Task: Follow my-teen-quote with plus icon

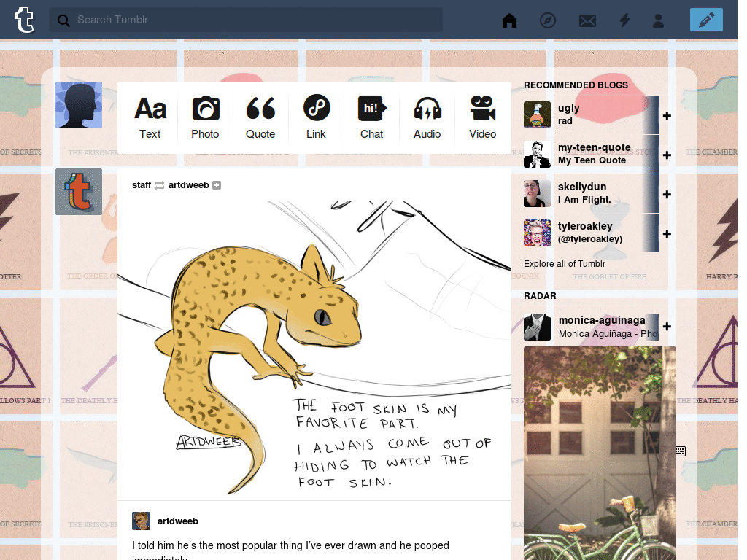Action: coord(667,155)
